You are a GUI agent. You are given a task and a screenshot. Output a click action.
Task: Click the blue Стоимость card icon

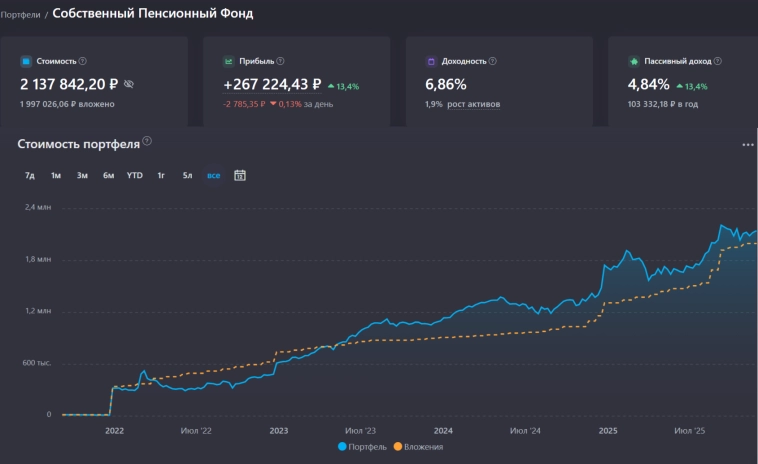26,61
